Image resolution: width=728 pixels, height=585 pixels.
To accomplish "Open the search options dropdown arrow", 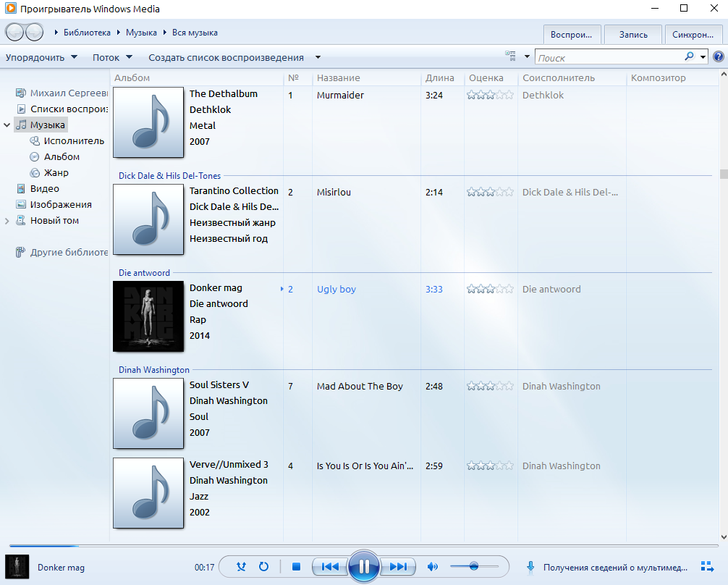I will [x=703, y=56].
